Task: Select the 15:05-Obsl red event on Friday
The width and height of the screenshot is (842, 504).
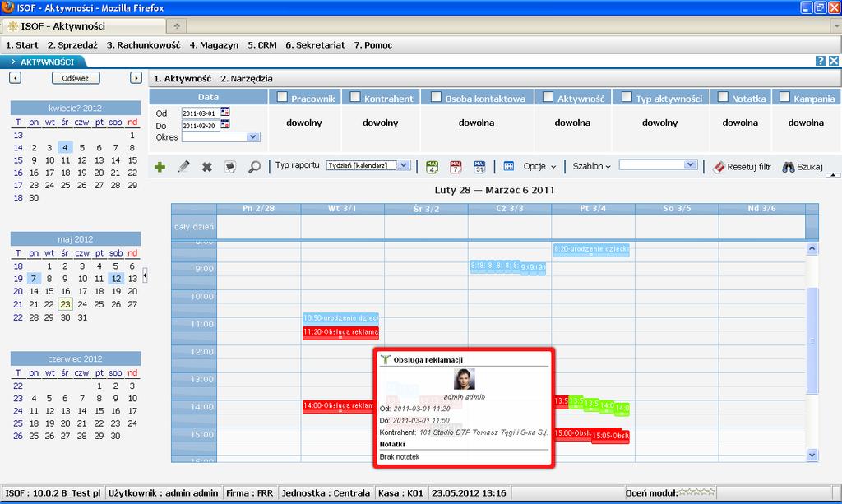Action: (611, 437)
